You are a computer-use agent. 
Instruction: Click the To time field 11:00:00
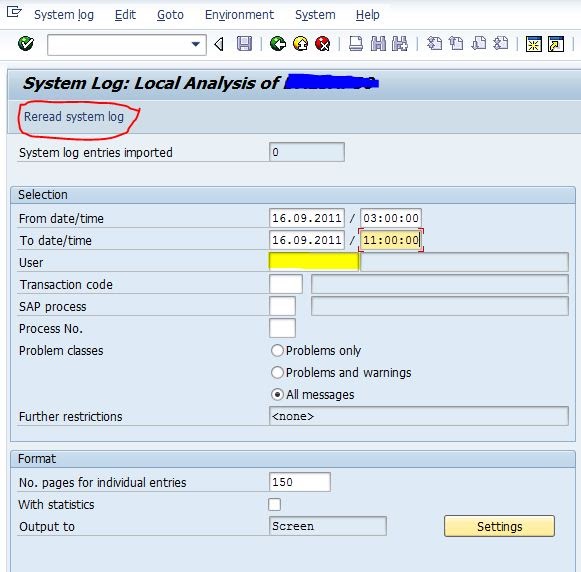click(x=391, y=240)
